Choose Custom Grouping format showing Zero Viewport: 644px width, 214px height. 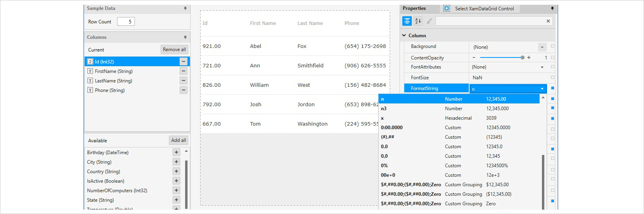[459, 204]
